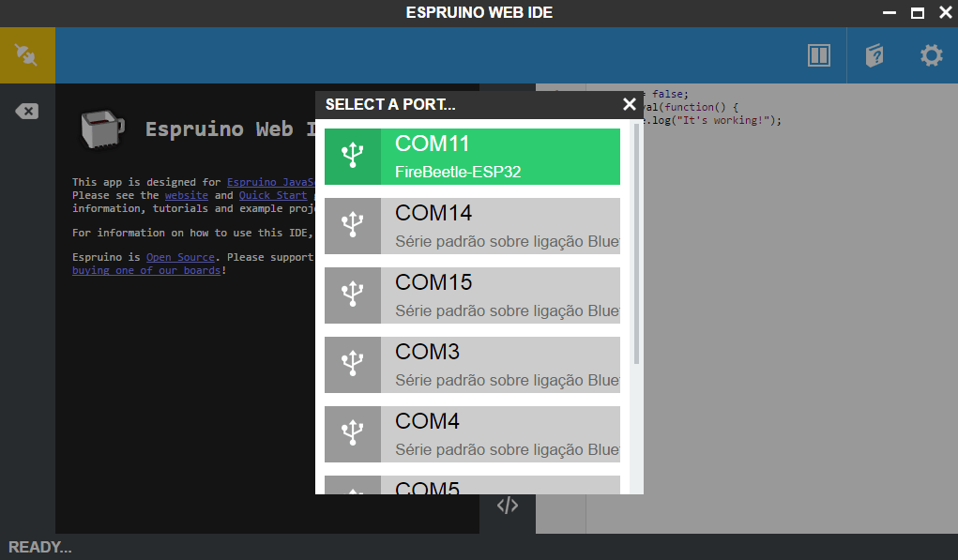Image resolution: width=958 pixels, height=560 pixels.
Task: Open the Settings gear icon
Action: click(x=930, y=55)
